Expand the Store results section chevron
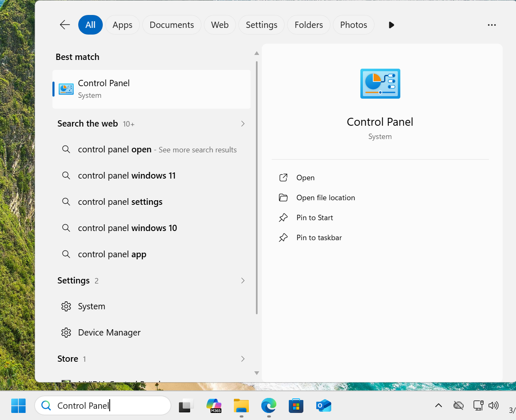516x420 pixels. point(243,359)
